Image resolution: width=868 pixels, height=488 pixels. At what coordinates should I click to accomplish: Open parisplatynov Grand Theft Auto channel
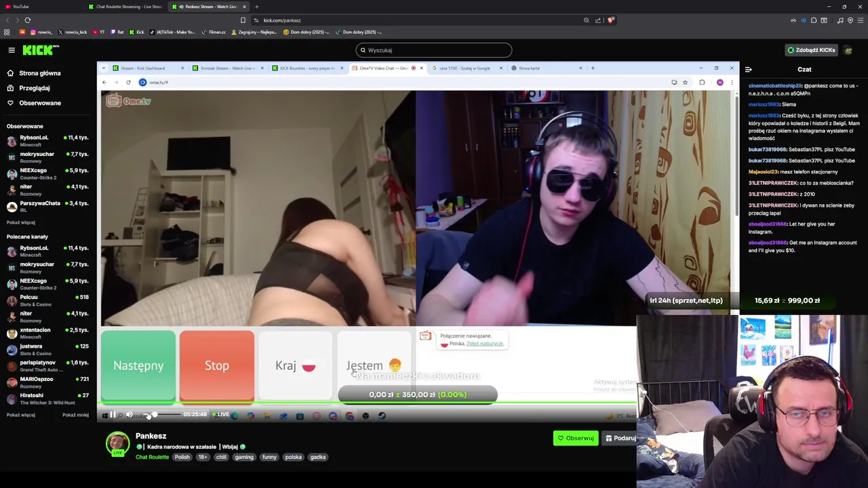[47, 365]
